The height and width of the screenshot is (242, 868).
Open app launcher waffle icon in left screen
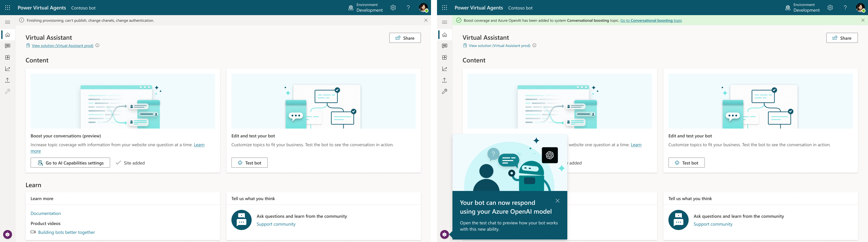pos(7,8)
